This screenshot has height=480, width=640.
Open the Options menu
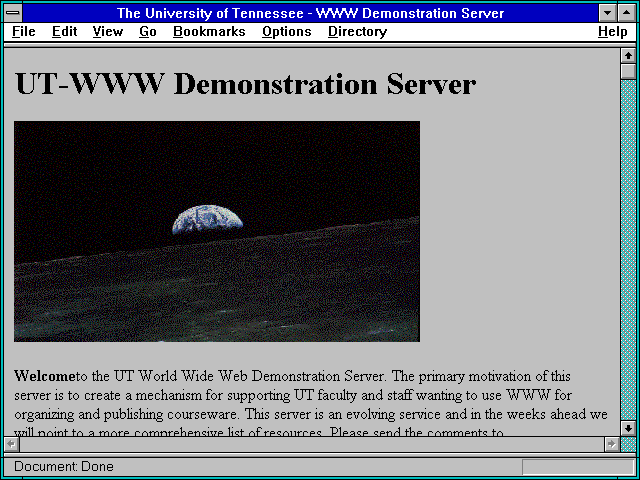pos(287,32)
